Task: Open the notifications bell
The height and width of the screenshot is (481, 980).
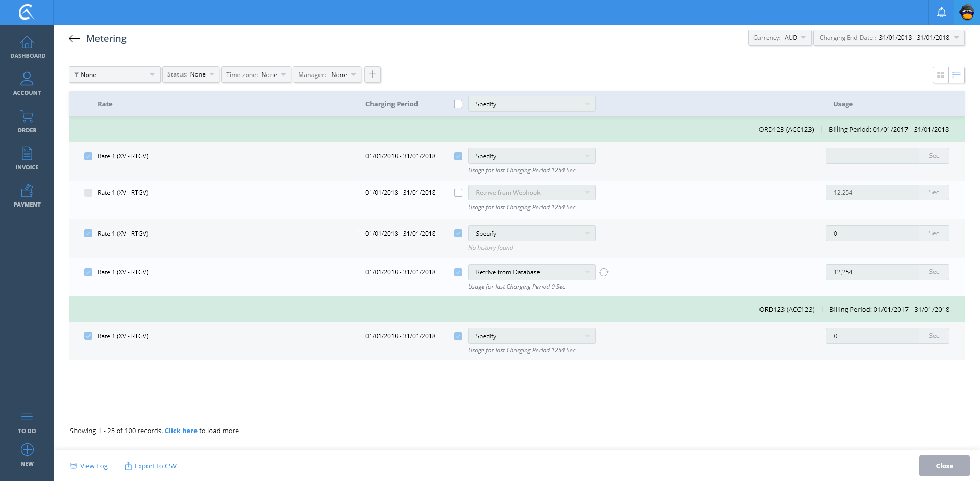Action: click(941, 12)
